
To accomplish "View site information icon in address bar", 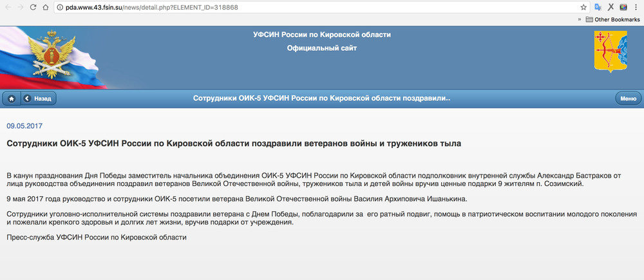I will coord(60,7).
